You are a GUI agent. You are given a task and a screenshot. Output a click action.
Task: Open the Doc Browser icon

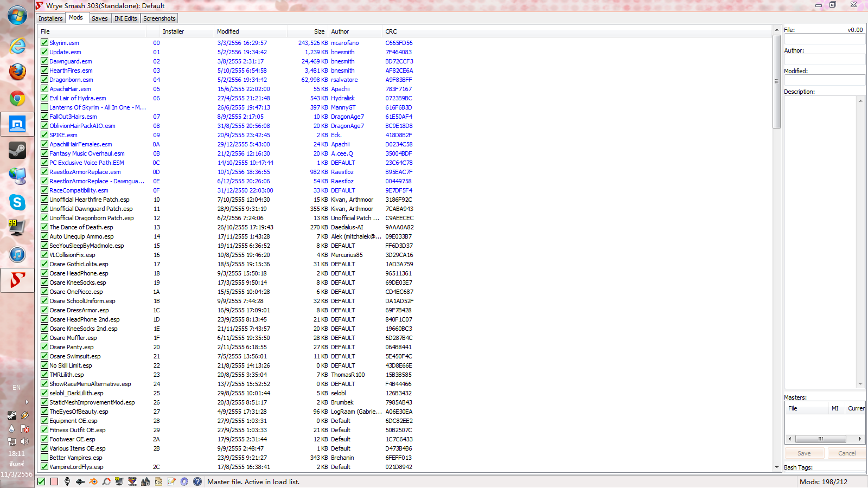click(158, 481)
